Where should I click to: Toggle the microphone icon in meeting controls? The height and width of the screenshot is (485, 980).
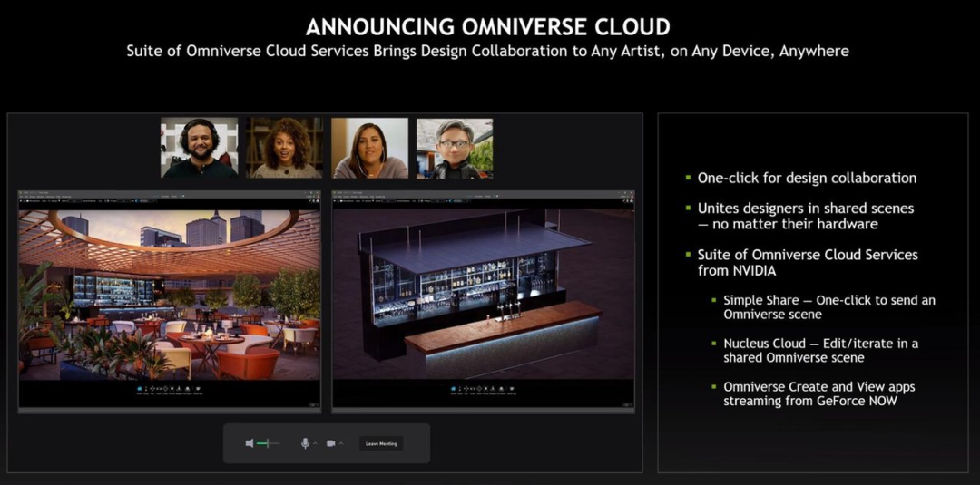305,443
